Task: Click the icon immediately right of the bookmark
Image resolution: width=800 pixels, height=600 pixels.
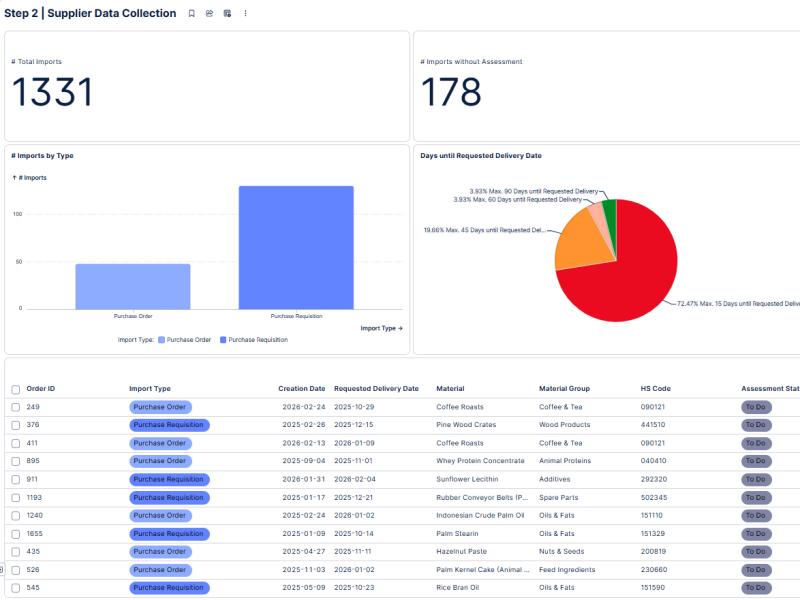Action: point(209,13)
